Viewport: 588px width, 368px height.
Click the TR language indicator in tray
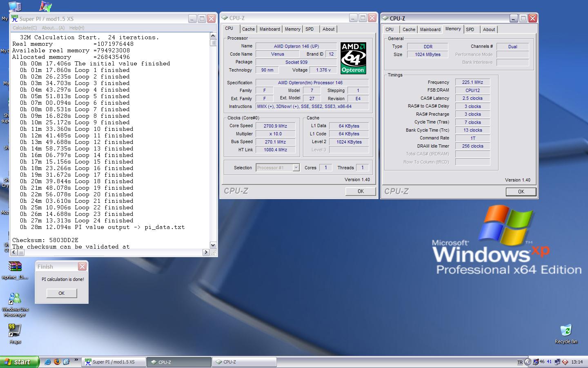(x=520, y=362)
